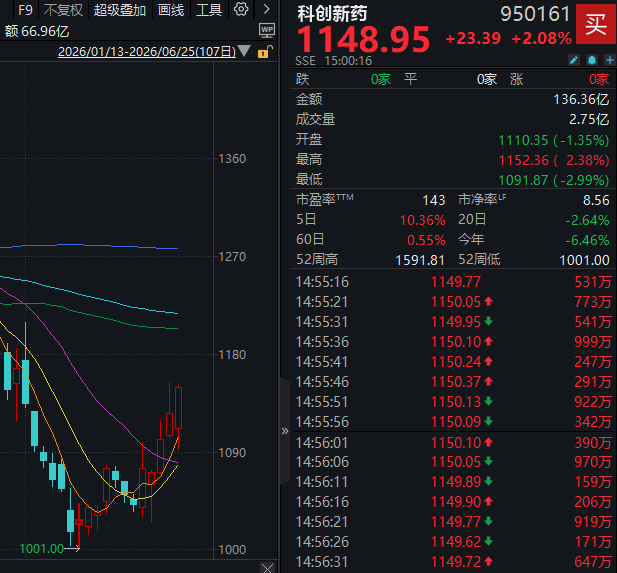The image size is (617, 573).
Task: Set alert with the bell icon
Action: 592,60
